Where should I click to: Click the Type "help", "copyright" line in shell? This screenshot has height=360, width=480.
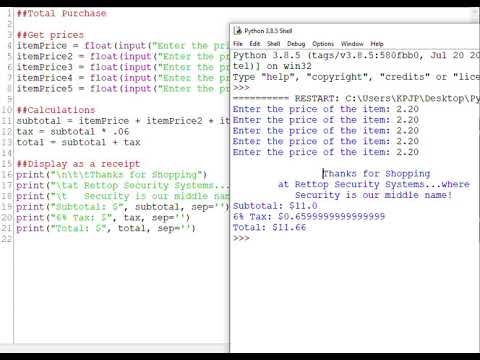point(356,77)
